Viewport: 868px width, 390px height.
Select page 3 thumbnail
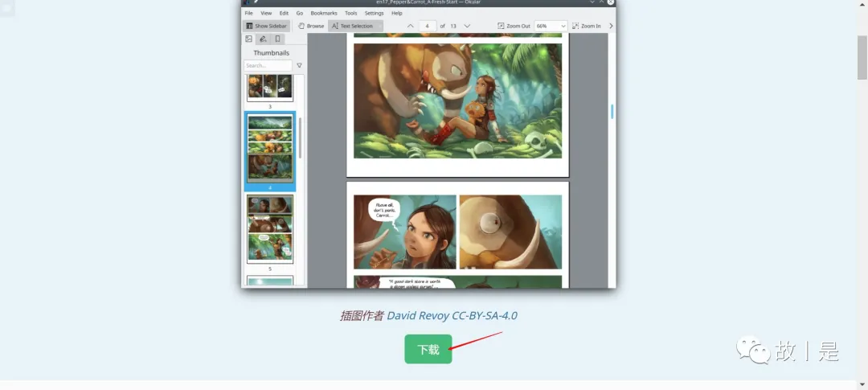(270, 88)
